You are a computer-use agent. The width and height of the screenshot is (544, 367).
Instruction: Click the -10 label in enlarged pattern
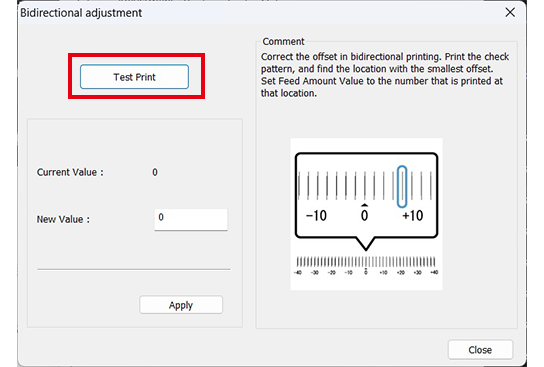[316, 215]
